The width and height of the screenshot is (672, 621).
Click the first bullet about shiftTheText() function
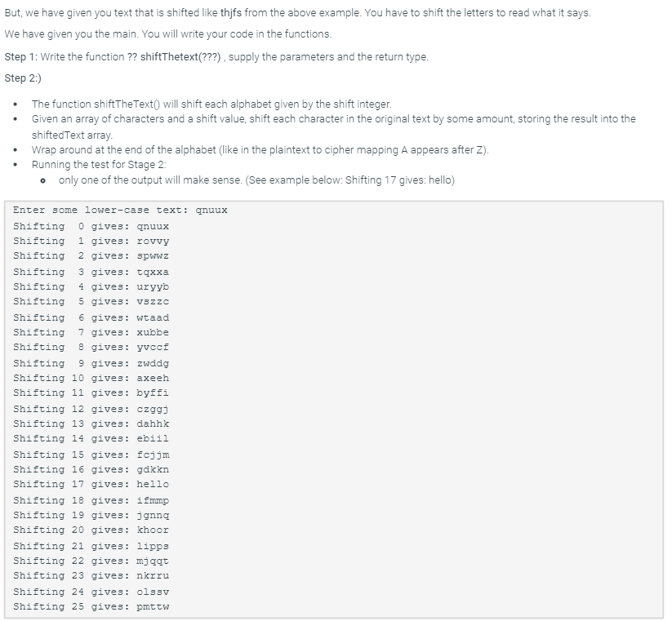[x=211, y=104]
